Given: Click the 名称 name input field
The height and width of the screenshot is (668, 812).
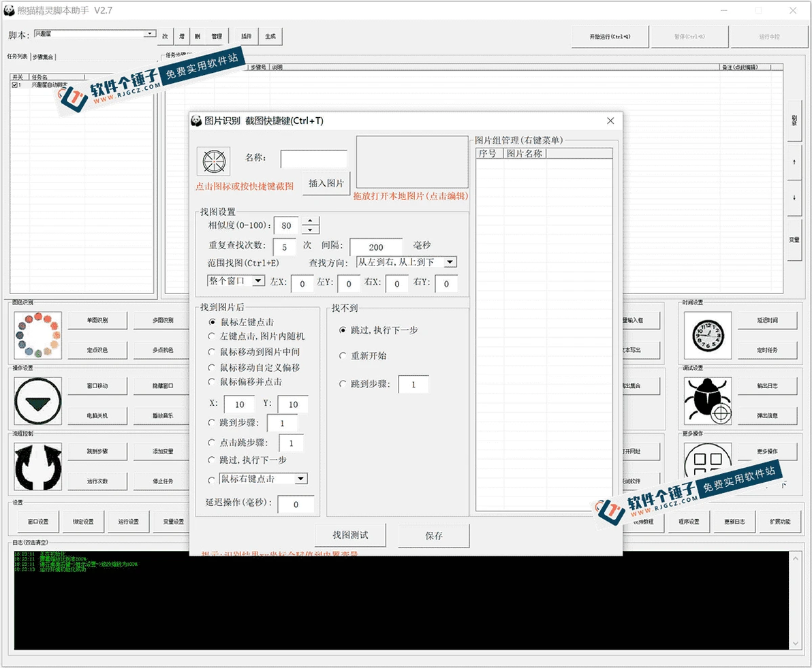Looking at the screenshot, I should [314, 159].
